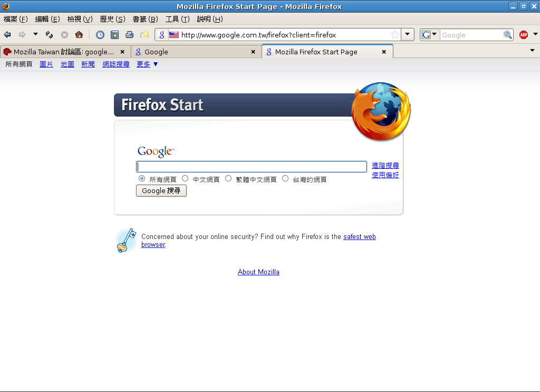Viewport: 540px width, 392px height.
Task: Select the 台灣的網頁 radio button
Action: 285,178
